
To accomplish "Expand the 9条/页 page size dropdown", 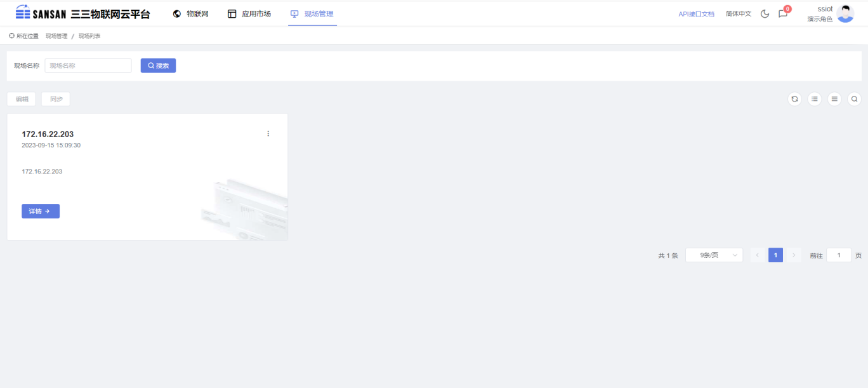I will click(714, 255).
